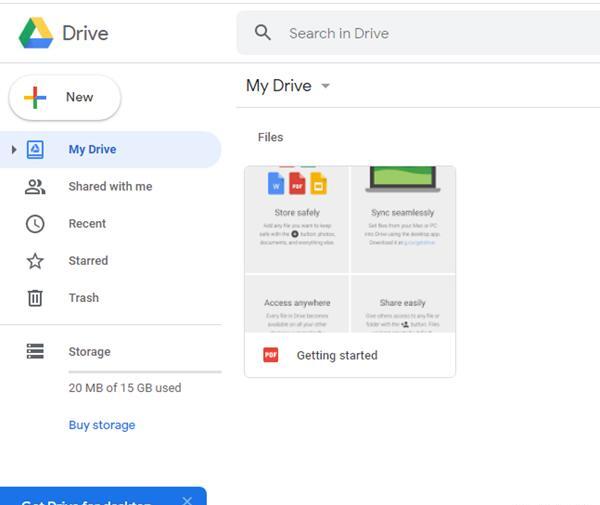This screenshot has width=600, height=505.
Task: Expand the My Drive folder tree arrow
Action: pyautogui.click(x=14, y=150)
